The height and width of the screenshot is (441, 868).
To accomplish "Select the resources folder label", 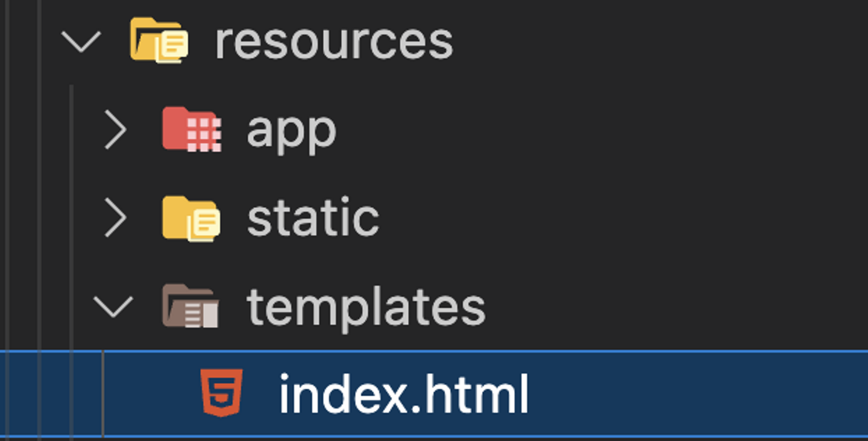I will point(334,42).
